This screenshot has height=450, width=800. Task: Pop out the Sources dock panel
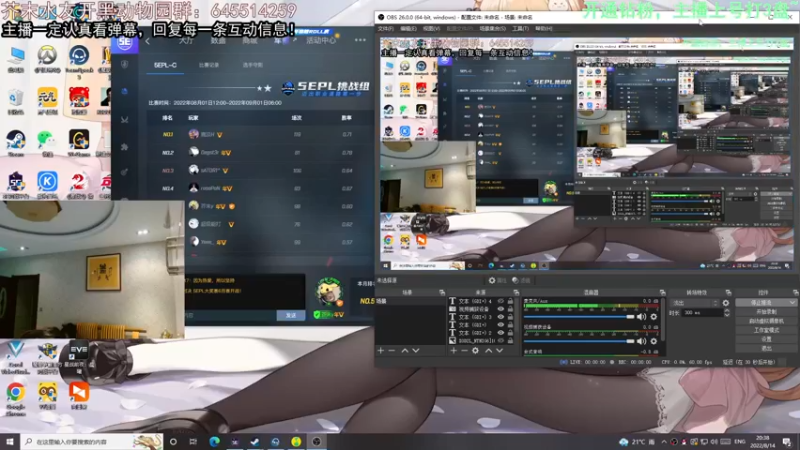(516, 292)
